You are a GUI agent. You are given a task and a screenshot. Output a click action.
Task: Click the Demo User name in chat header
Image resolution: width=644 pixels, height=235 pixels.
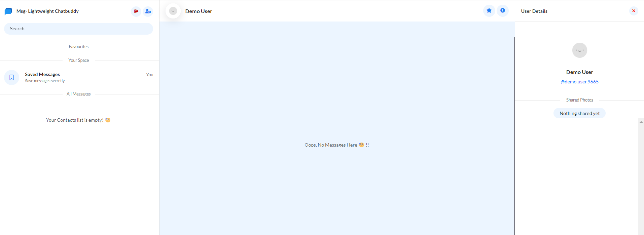coord(199,11)
